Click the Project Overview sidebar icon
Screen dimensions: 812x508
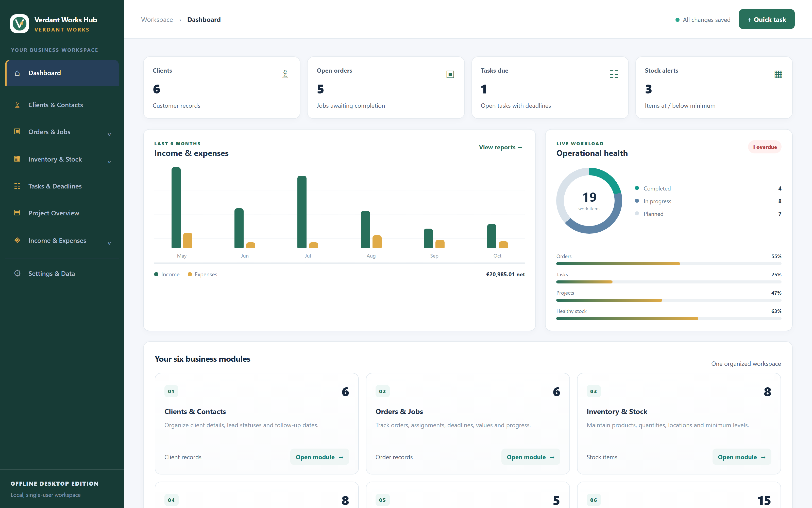click(18, 213)
